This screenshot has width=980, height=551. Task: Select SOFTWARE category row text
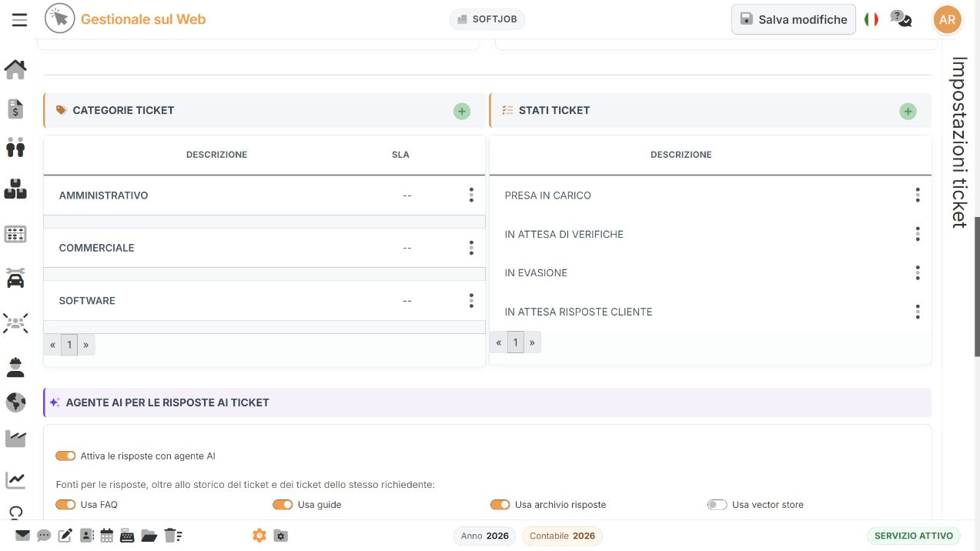click(x=87, y=301)
